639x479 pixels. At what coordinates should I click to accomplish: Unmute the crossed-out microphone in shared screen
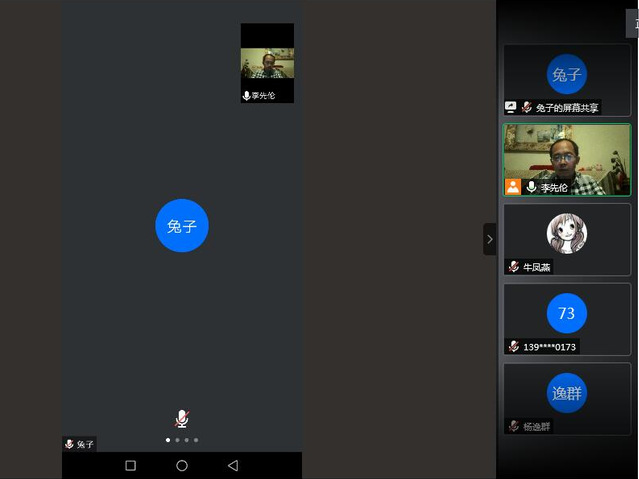click(181, 418)
